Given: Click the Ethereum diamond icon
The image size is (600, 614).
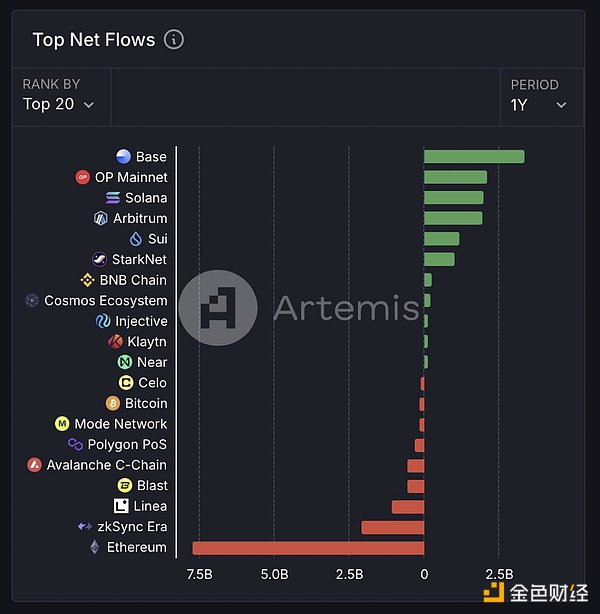Looking at the screenshot, I should pyautogui.click(x=95, y=547).
